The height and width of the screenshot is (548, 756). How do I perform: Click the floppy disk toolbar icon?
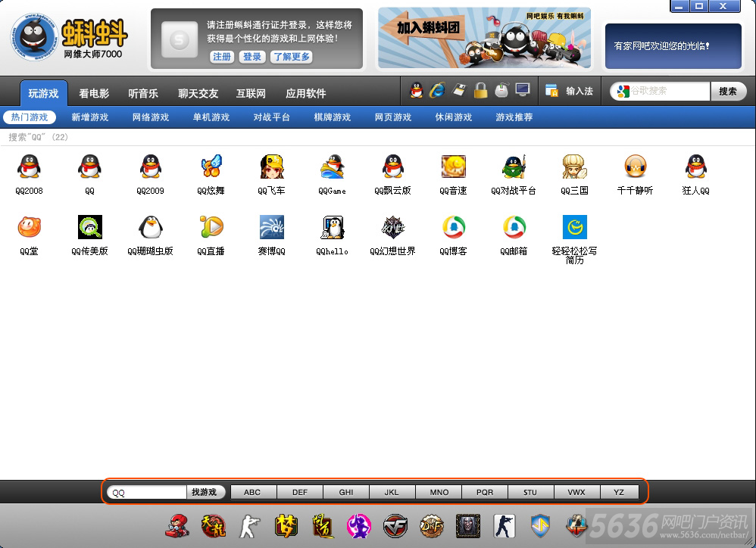click(459, 91)
